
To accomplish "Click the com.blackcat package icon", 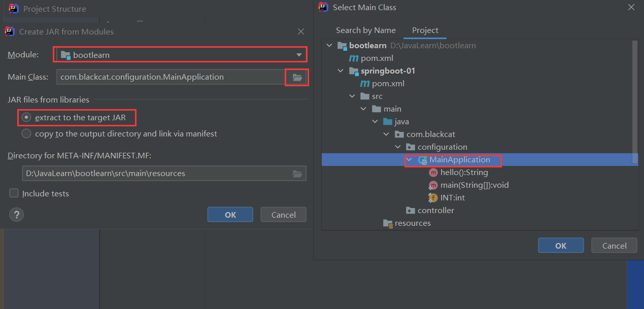I will click(399, 134).
